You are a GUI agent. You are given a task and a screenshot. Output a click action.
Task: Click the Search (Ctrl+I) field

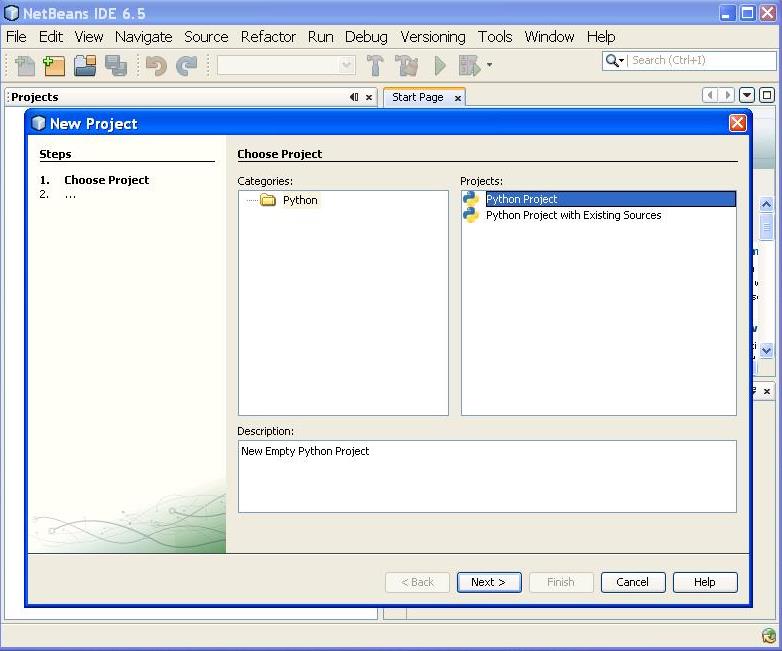pyautogui.click(x=701, y=60)
